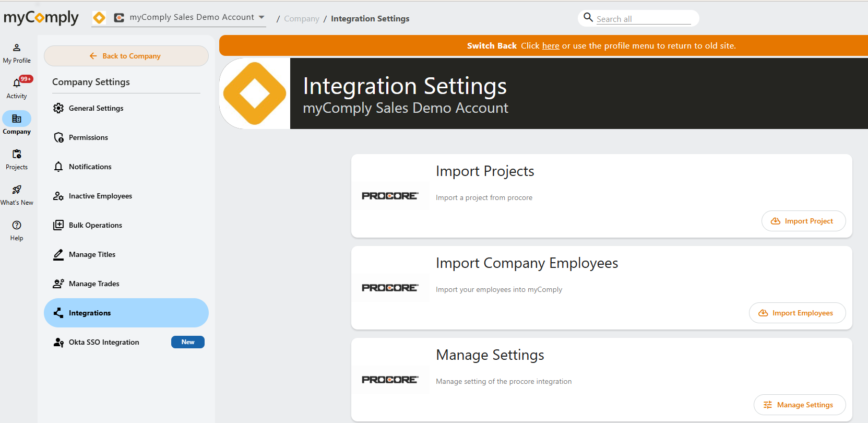Open Manage Titles
868x423 pixels.
(x=126, y=254)
